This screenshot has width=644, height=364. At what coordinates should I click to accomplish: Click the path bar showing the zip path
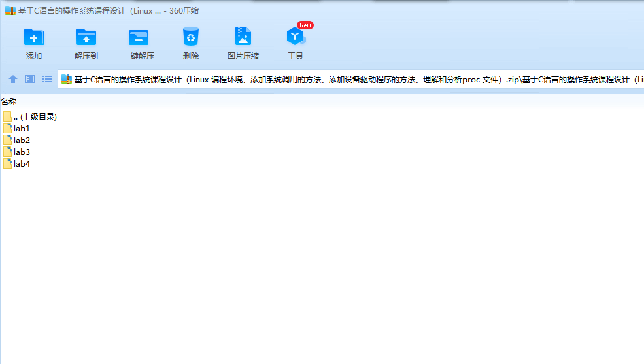(x=351, y=80)
